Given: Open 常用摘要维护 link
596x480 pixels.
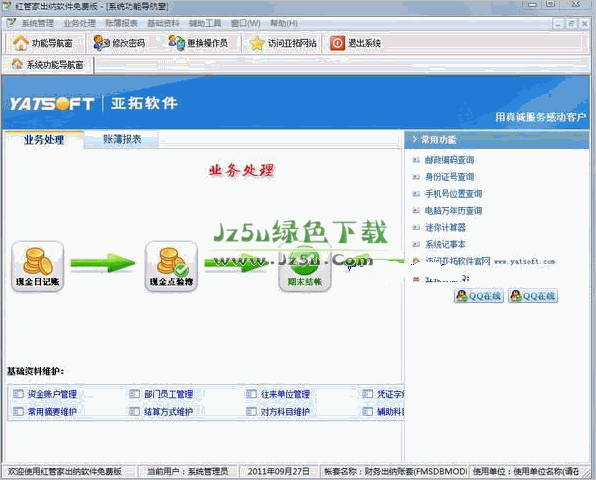Looking at the screenshot, I should coord(52,411).
